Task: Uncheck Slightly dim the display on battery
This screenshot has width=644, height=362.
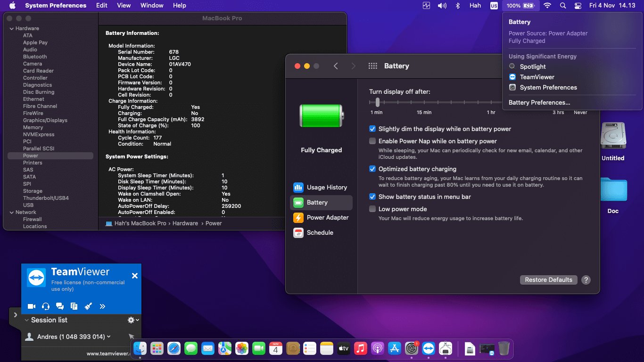Action: click(372, 129)
